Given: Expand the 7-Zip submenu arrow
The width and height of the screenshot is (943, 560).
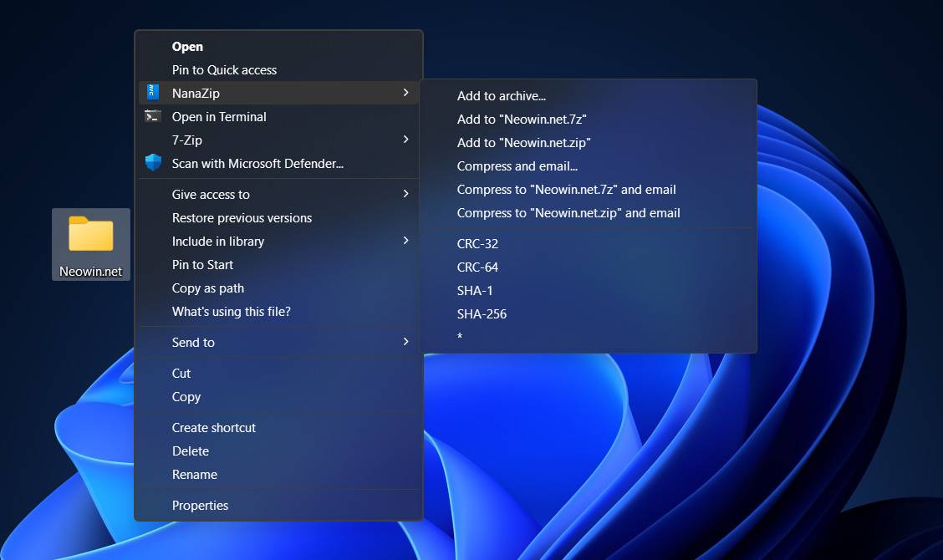Looking at the screenshot, I should 406,140.
